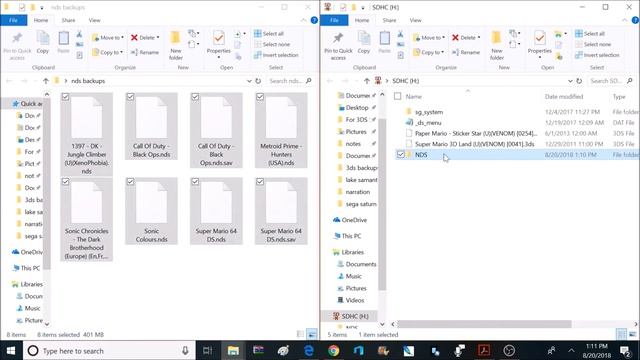Open Delete dropdown in SDHC ribbon
Viewport: 640px width, 360px height.
466,38
